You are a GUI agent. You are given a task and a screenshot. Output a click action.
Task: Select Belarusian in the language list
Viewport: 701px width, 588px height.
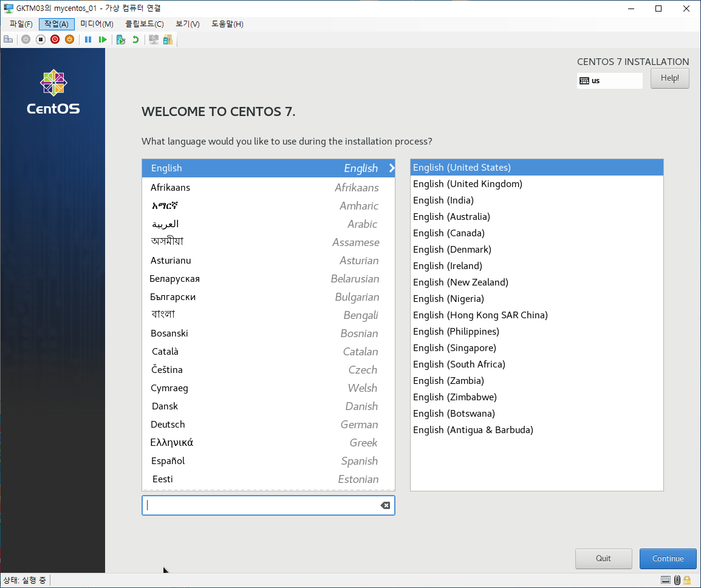pos(268,279)
